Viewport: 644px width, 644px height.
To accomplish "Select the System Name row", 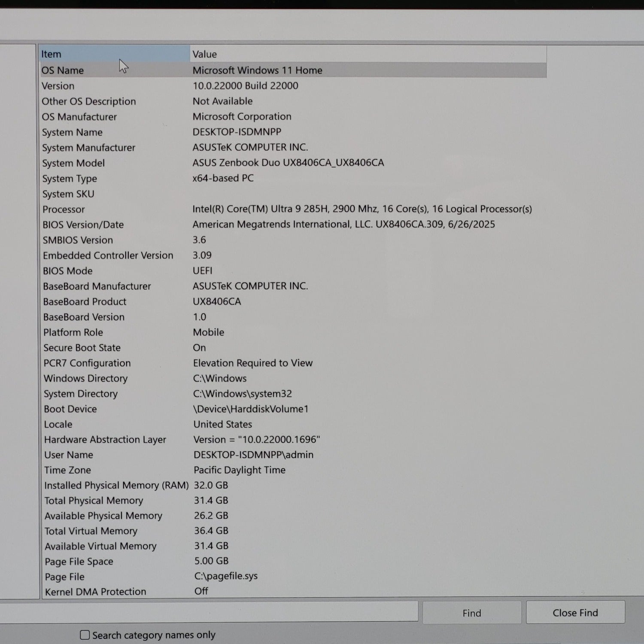I will pyautogui.click(x=72, y=132).
